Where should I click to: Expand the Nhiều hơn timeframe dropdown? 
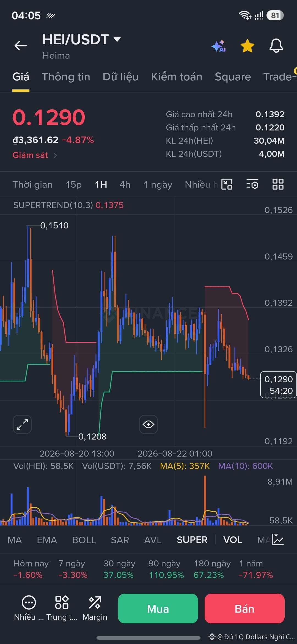[201, 185]
